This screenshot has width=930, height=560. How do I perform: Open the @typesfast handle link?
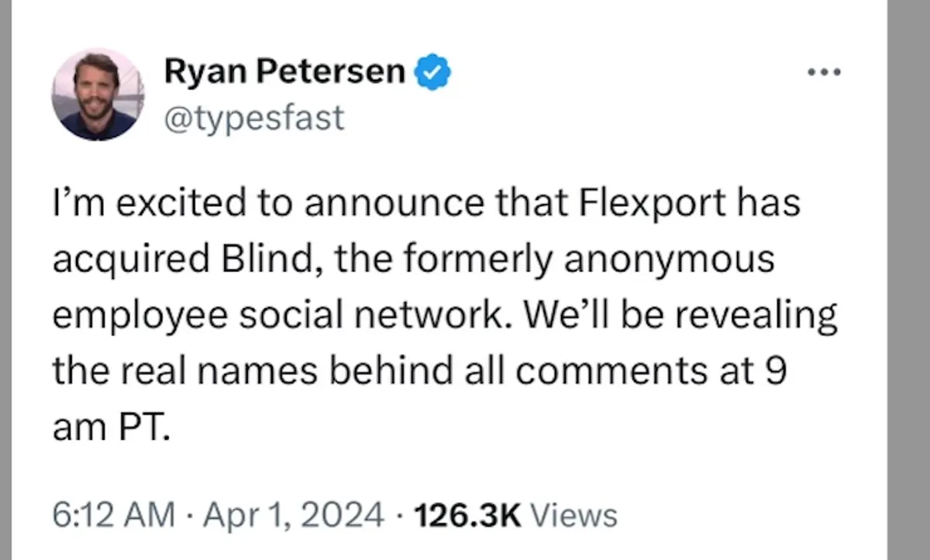pyautogui.click(x=254, y=119)
